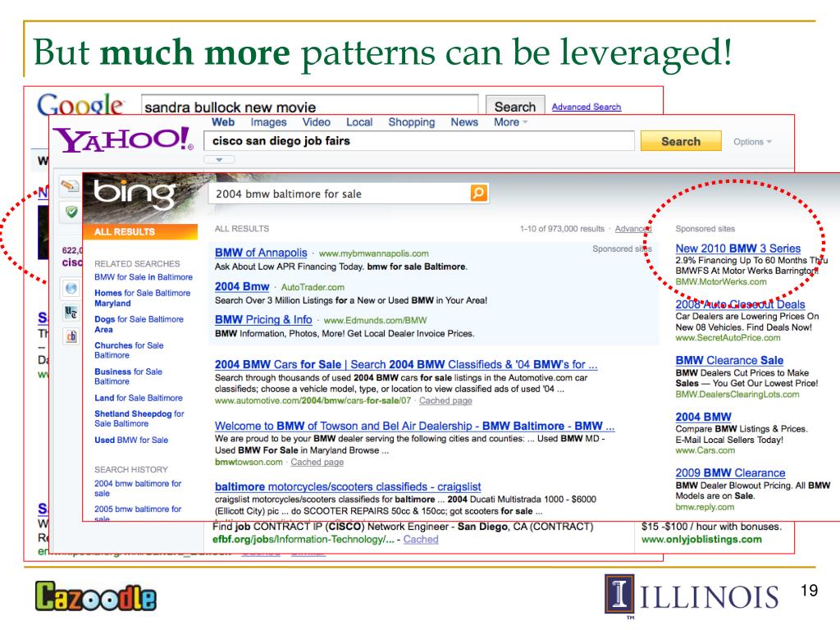The image size is (840, 630).
Task: Click related search 'Churches for Sale Baltimore'
Action: (129, 350)
